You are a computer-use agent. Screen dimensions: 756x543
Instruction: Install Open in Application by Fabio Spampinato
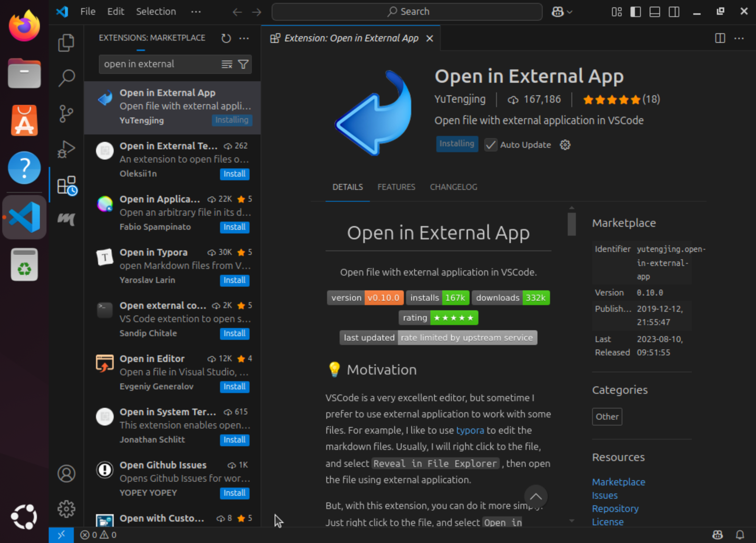tap(234, 227)
